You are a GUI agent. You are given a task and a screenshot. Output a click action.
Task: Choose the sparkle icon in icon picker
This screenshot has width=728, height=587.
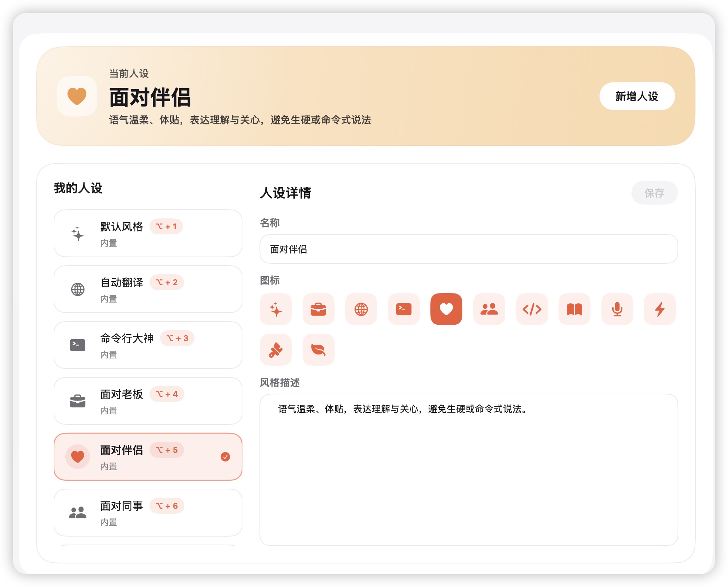pos(276,309)
